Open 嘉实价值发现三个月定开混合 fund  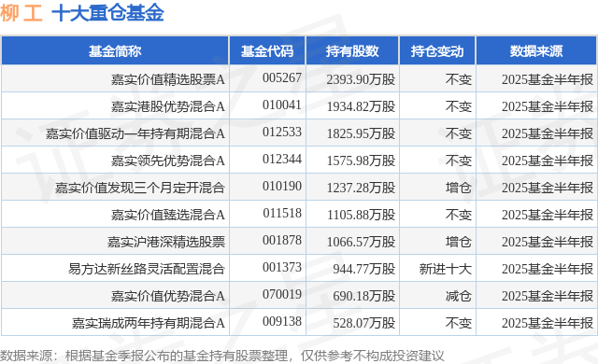[x=140, y=188]
